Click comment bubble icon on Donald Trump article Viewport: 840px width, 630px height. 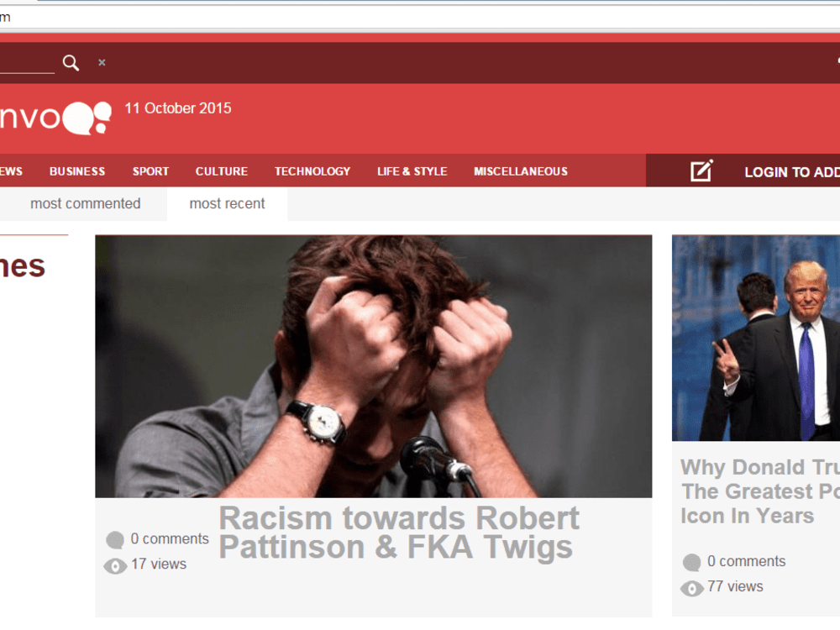(691, 563)
